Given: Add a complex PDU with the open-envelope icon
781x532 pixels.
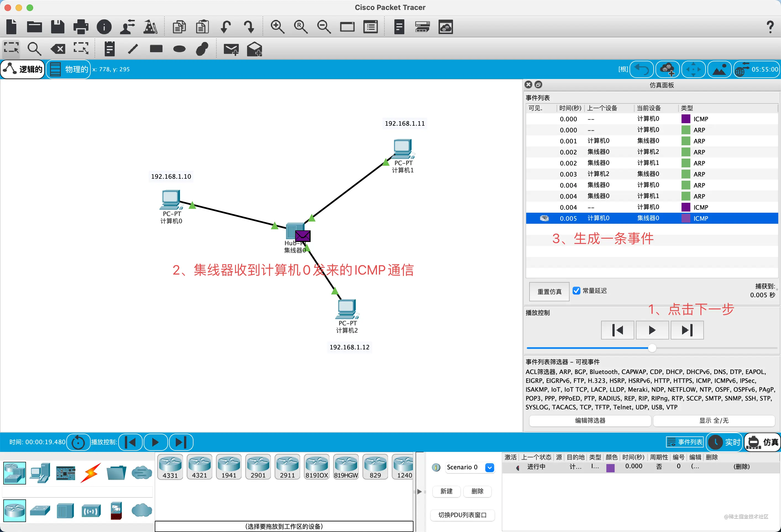Looking at the screenshot, I should 255,49.
